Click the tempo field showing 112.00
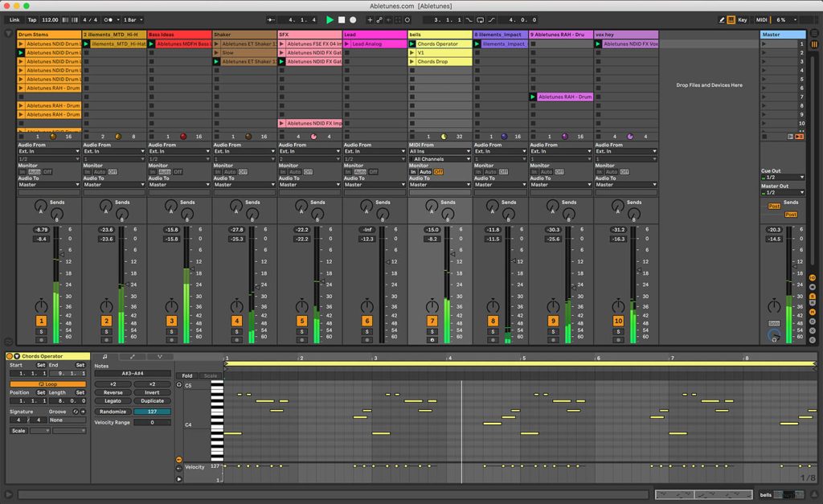 [x=49, y=18]
